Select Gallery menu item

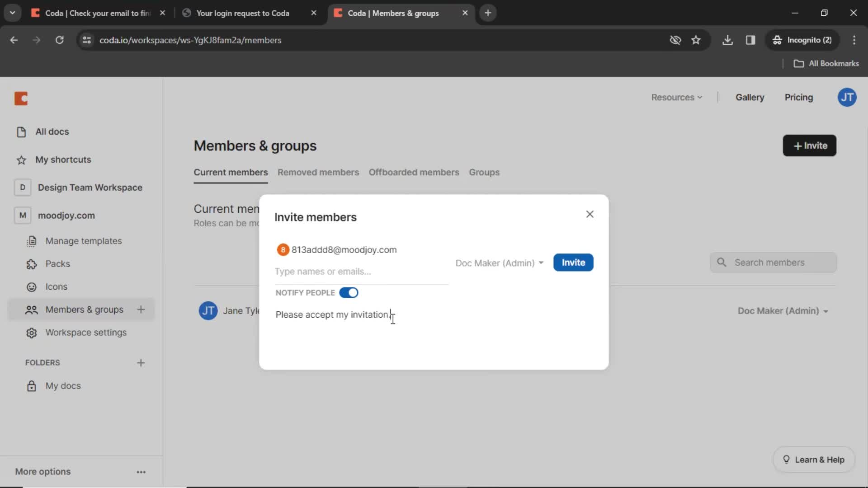750,97
